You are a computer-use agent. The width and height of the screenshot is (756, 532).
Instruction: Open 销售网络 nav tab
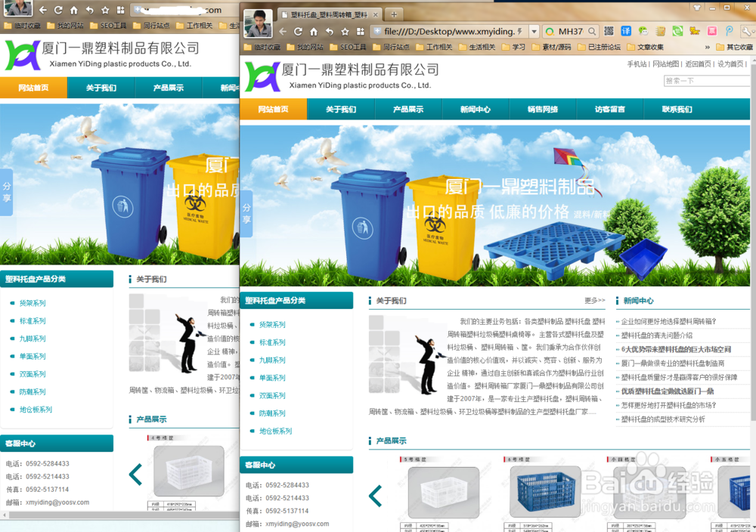[x=543, y=109]
